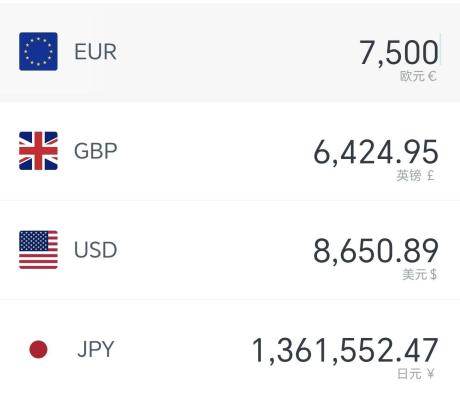
Task: Choose the highlighted EUR row background
Action: tap(230, 52)
